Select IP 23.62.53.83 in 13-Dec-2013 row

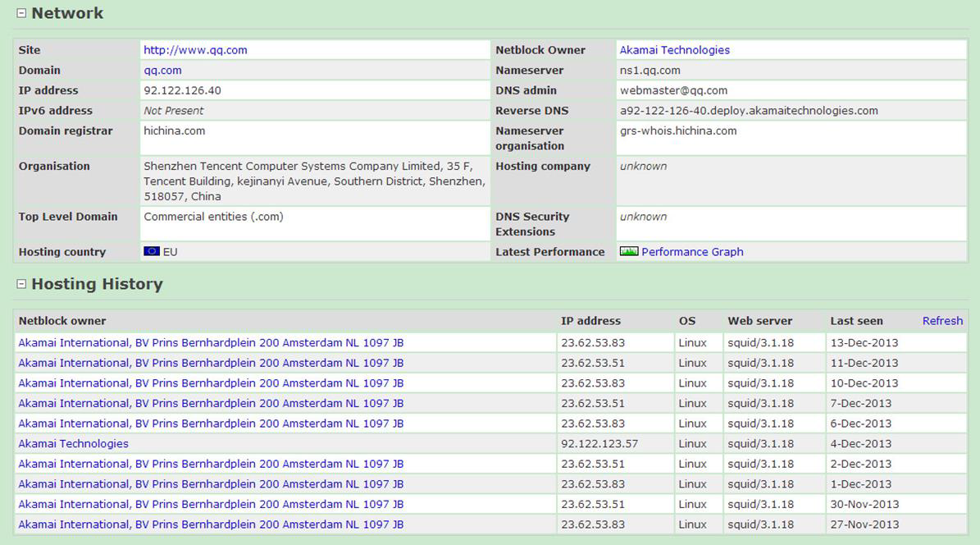tap(593, 343)
